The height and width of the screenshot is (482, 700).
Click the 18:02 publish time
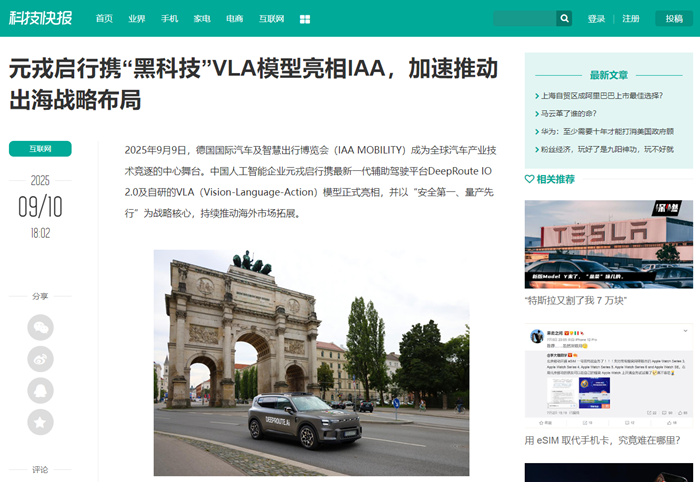40,233
